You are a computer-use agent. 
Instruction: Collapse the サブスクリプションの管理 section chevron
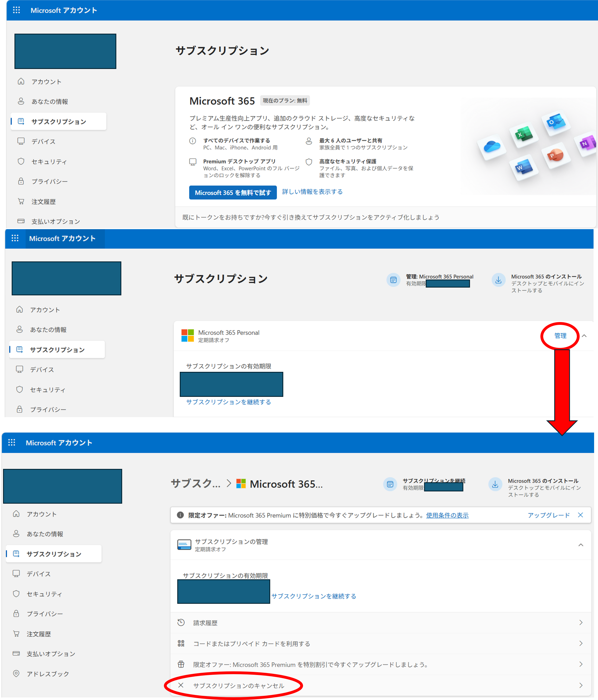pos(581,545)
